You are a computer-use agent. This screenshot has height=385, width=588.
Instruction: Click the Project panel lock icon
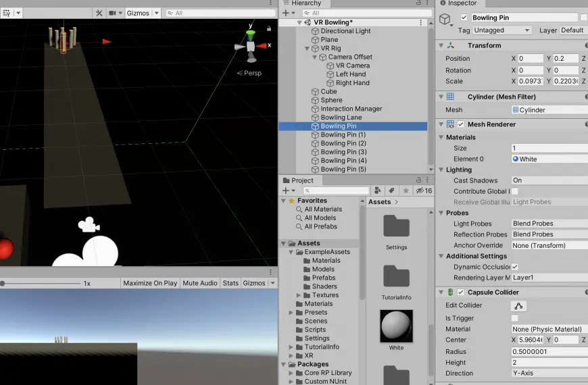click(418, 180)
